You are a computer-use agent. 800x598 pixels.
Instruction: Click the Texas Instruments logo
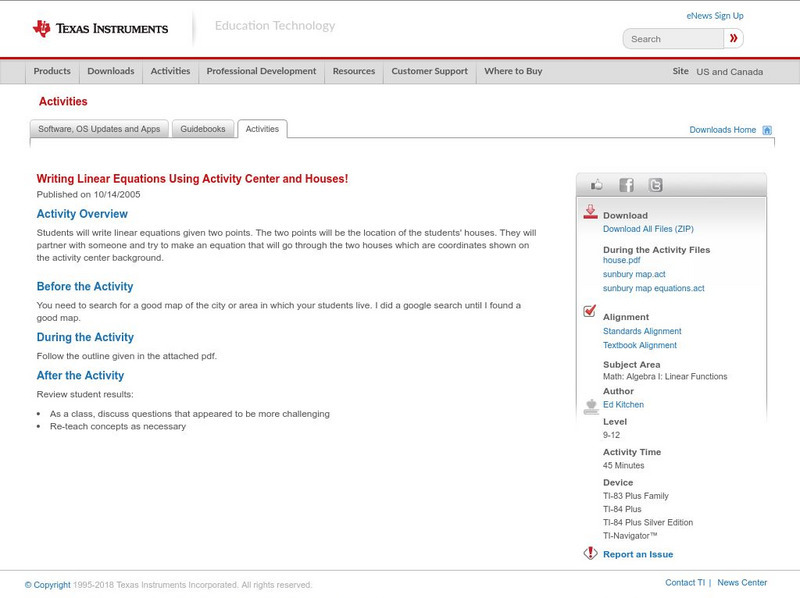point(100,29)
